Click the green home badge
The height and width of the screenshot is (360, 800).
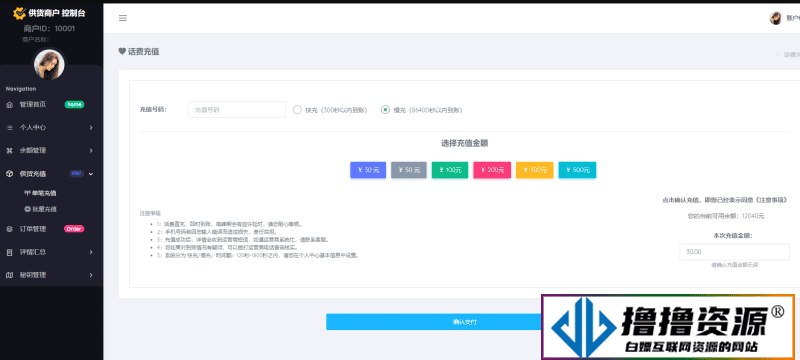[x=74, y=105]
